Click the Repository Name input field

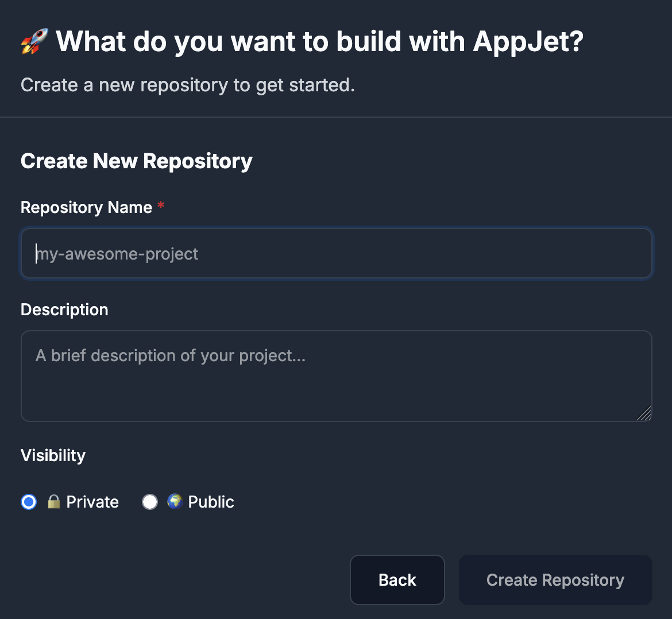coord(337,253)
